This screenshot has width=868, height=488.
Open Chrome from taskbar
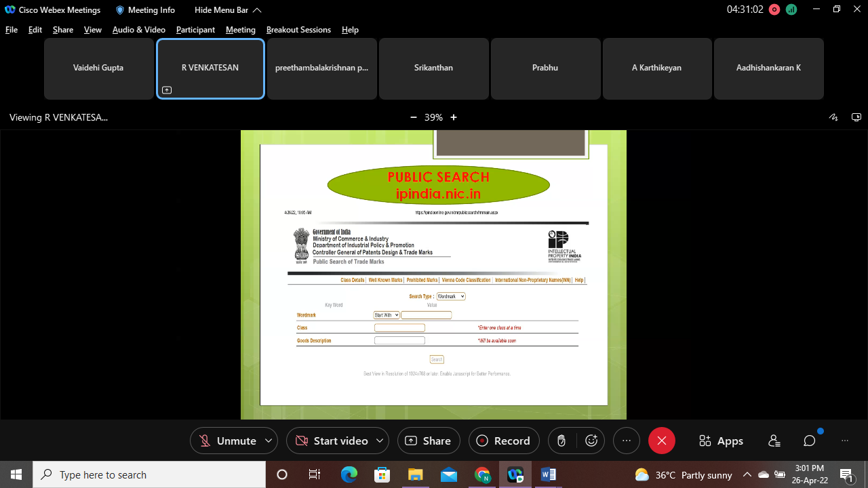pyautogui.click(x=482, y=474)
